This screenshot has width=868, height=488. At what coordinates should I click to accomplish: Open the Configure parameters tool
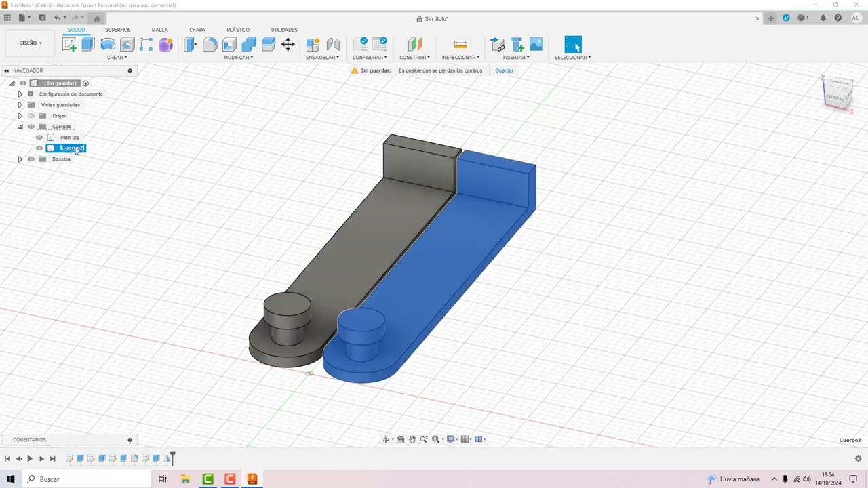(x=360, y=45)
